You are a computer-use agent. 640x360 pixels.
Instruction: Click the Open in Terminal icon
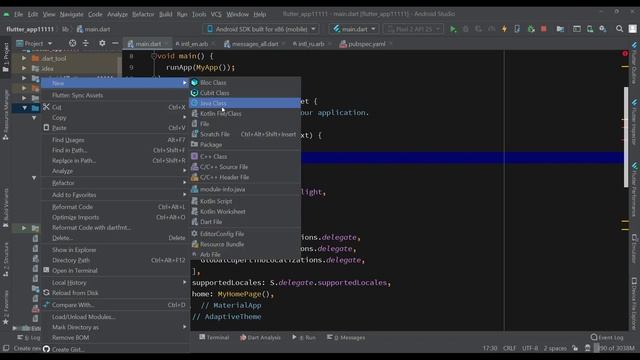[46, 270]
